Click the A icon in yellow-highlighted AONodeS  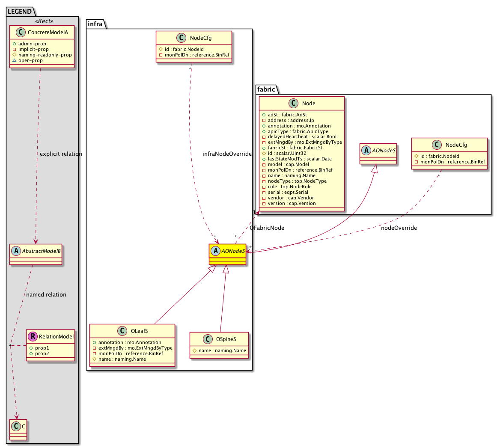tap(215, 251)
